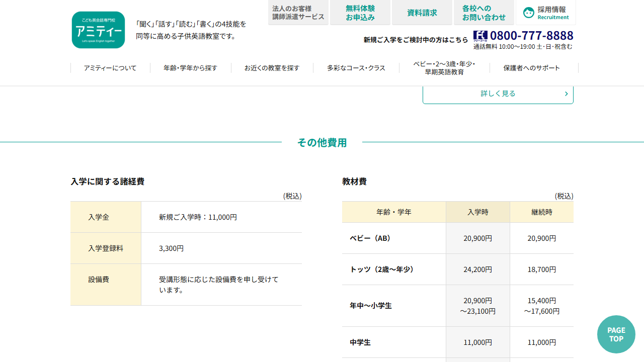Select the 教材費 heading

354,182
